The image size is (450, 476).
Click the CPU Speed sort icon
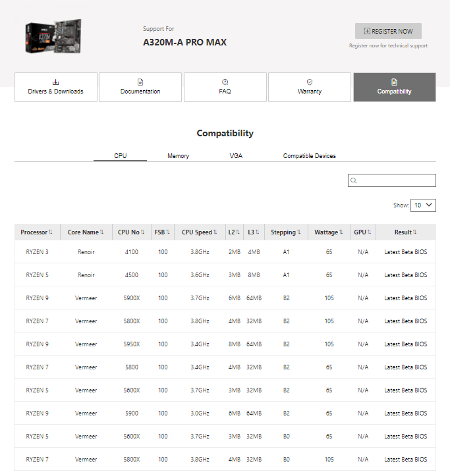click(x=215, y=232)
